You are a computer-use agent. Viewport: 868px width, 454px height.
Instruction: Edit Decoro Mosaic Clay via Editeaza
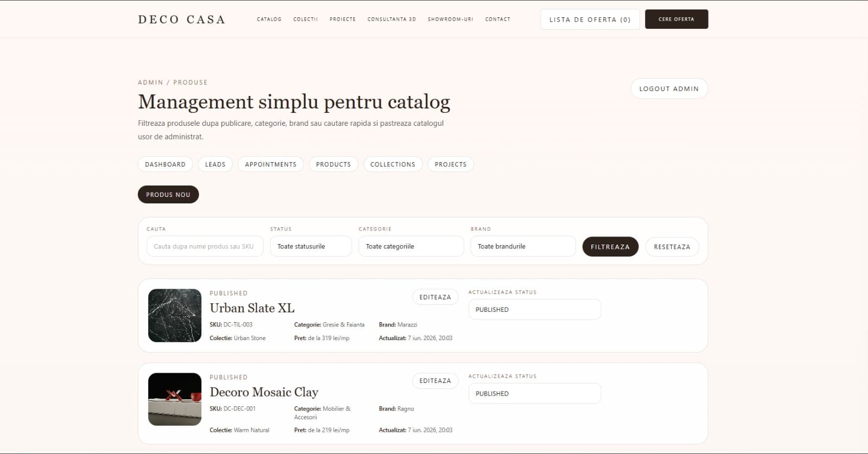click(x=435, y=381)
